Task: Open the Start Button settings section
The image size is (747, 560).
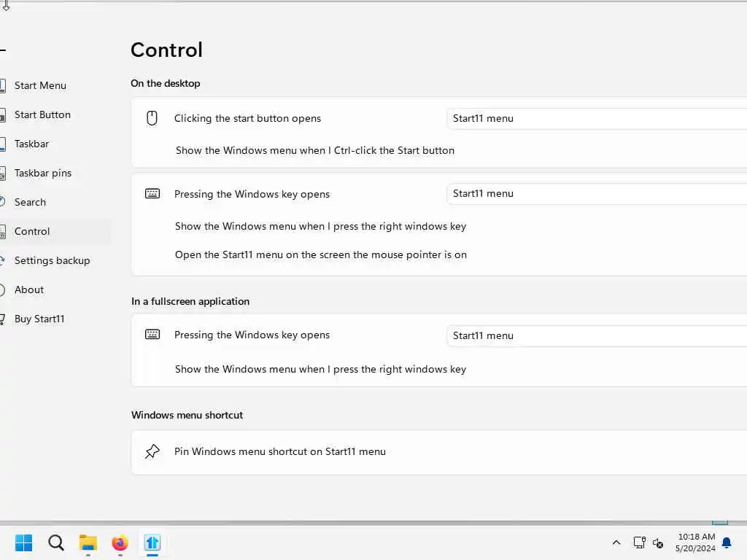Action: click(x=42, y=114)
